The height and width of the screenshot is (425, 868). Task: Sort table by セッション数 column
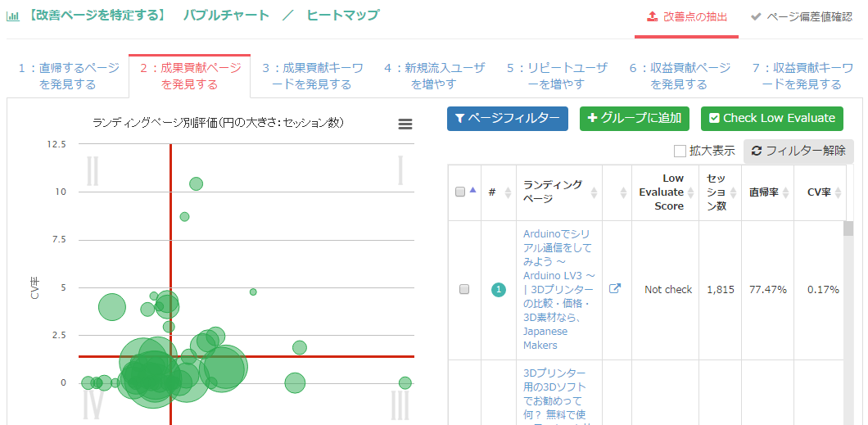734,192
